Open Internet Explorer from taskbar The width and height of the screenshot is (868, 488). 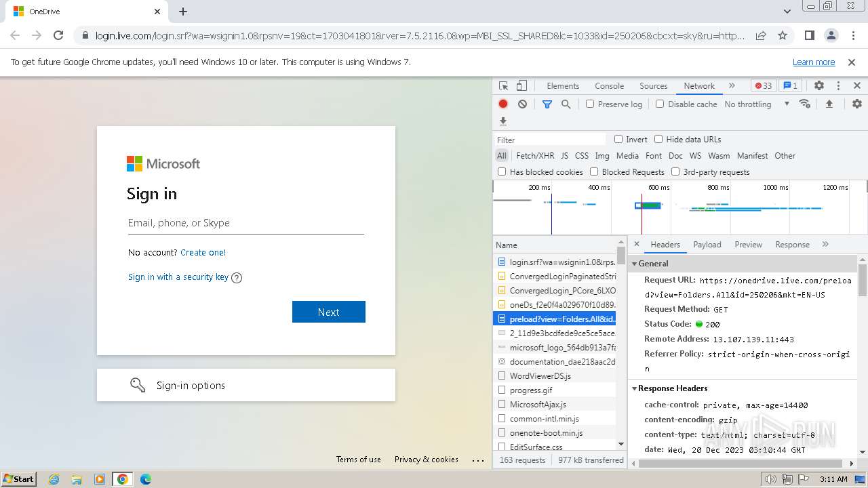54,479
